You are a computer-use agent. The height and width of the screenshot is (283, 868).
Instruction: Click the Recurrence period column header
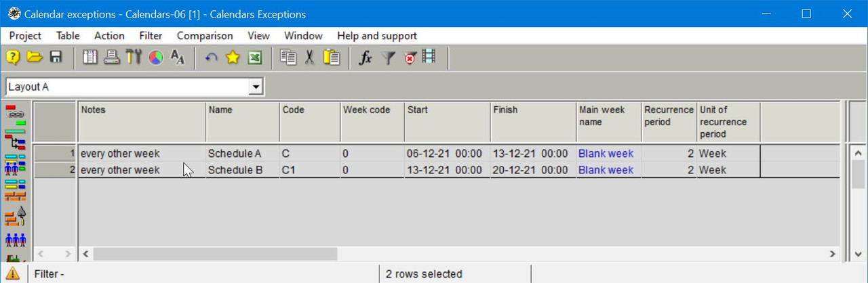tap(669, 122)
